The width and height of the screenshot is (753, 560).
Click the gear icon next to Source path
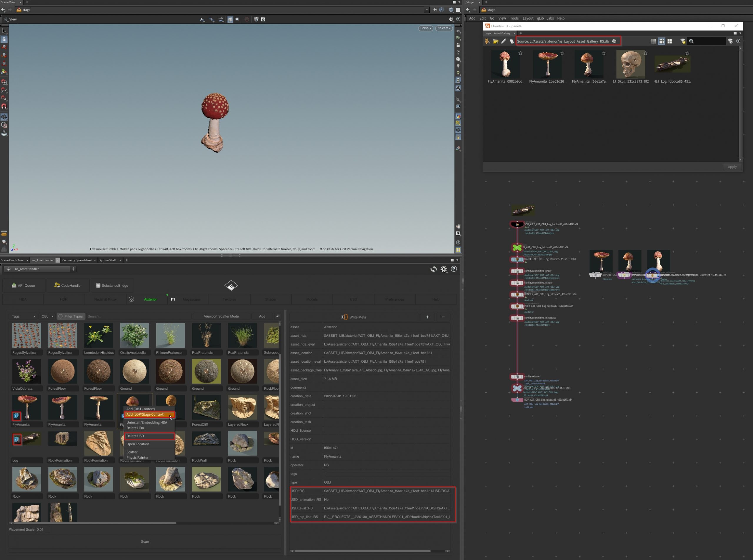pyautogui.click(x=614, y=41)
